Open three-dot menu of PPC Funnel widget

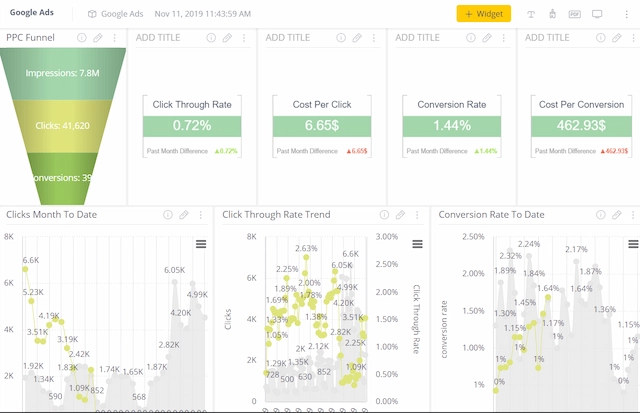point(114,38)
